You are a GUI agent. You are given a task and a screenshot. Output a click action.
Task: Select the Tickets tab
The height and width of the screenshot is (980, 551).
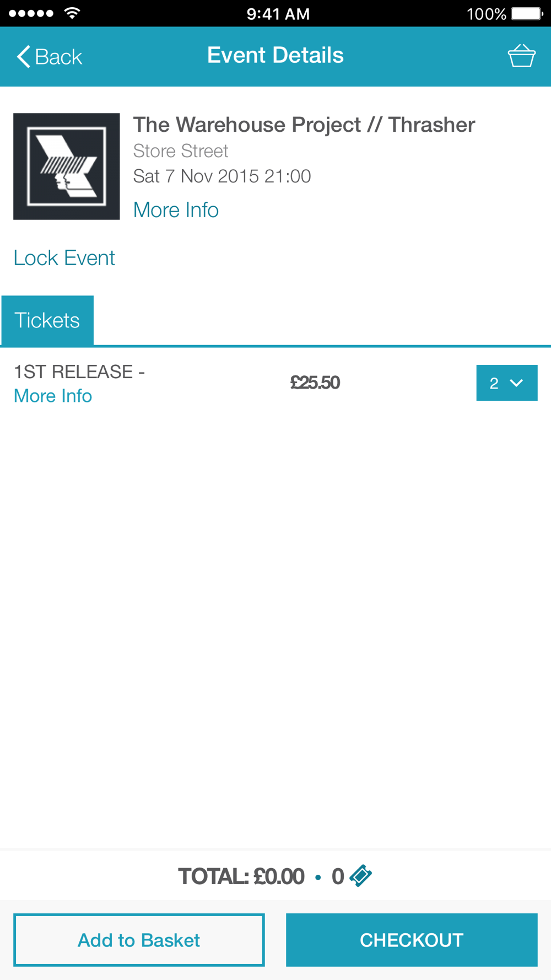[x=47, y=320]
